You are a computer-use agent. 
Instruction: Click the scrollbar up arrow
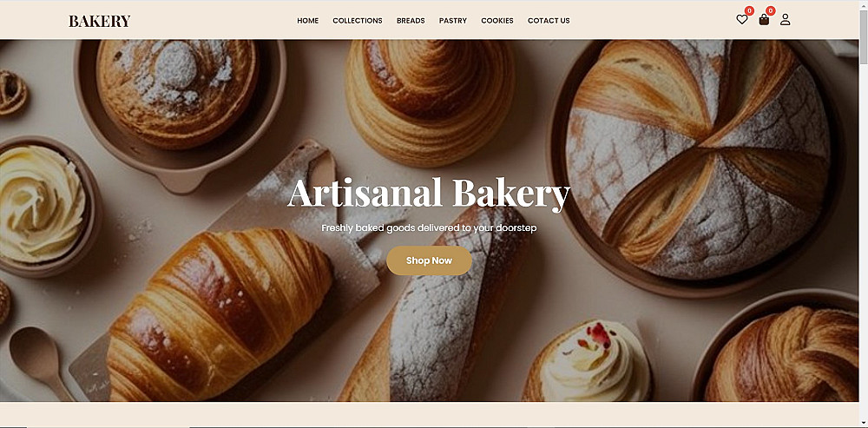pyautogui.click(x=863, y=4)
